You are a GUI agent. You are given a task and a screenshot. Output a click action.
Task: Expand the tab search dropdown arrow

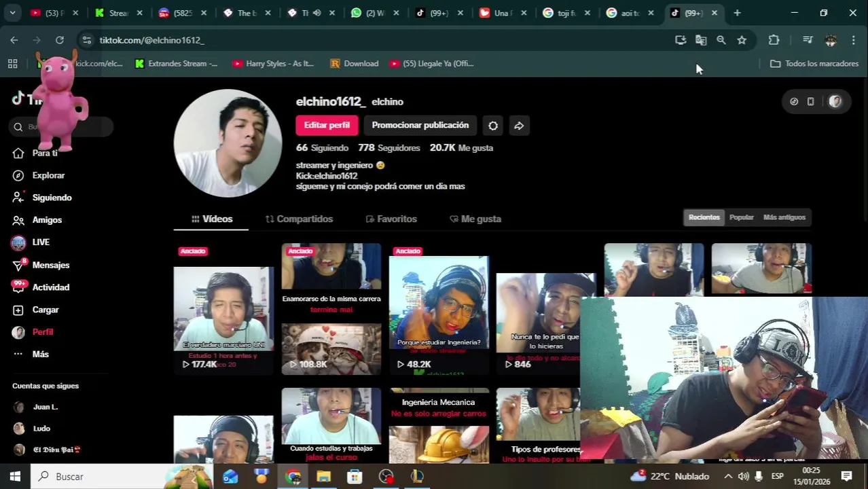click(13, 12)
